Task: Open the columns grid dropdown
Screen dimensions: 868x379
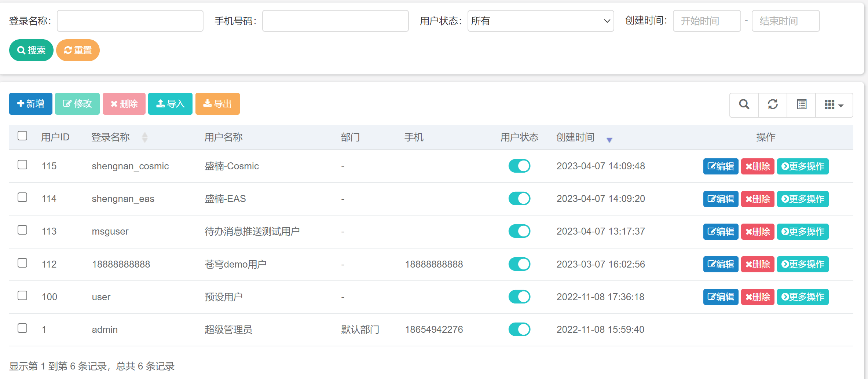Action: (x=834, y=105)
